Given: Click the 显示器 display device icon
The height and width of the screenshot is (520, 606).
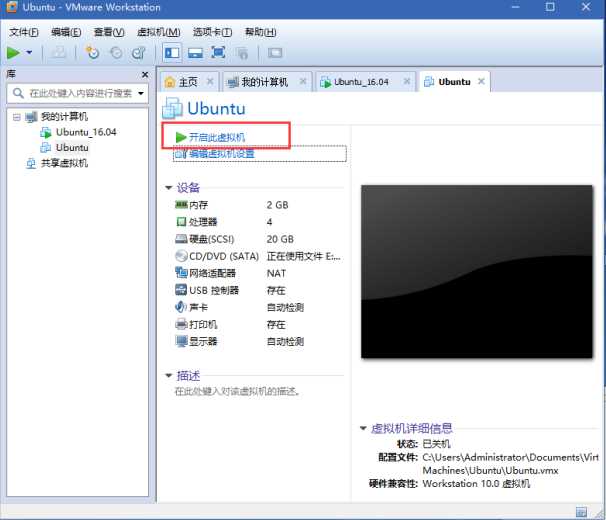Looking at the screenshot, I should pos(181,341).
